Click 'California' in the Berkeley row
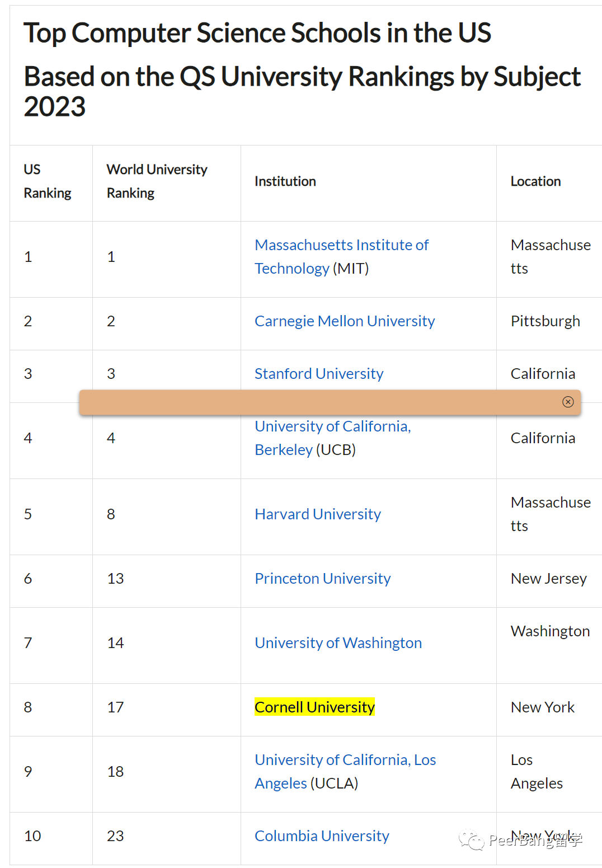This screenshot has width=602, height=868. pos(543,438)
